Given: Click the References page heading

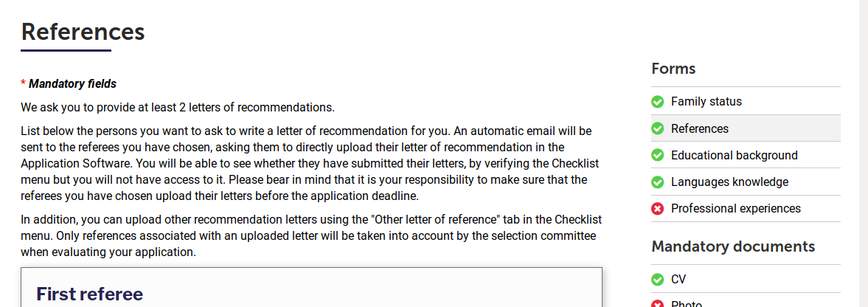Looking at the screenshot, I should [x=83, y=32].
